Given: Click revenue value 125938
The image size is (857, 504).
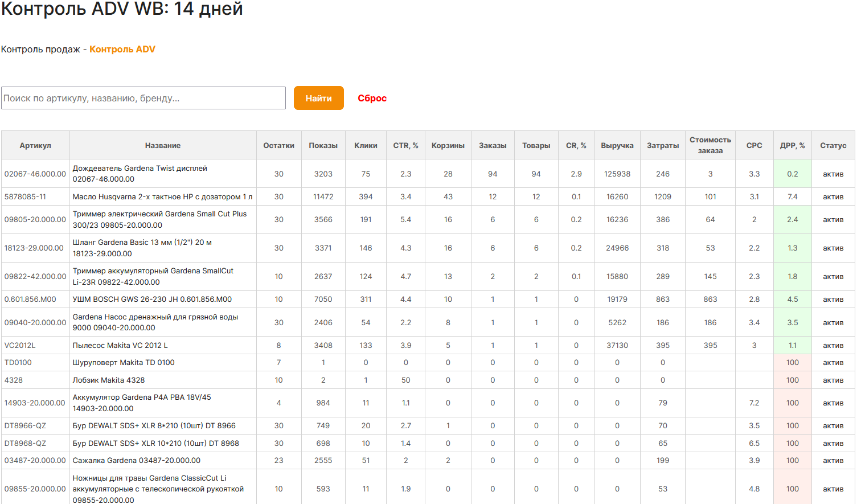Looking at the screenshot, I should click(617, 174).
